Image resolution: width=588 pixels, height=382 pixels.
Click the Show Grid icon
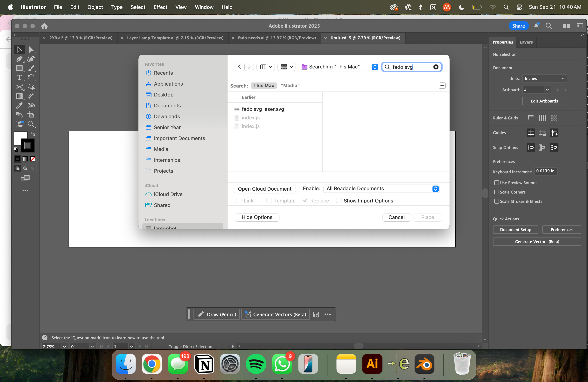[542, 118]
